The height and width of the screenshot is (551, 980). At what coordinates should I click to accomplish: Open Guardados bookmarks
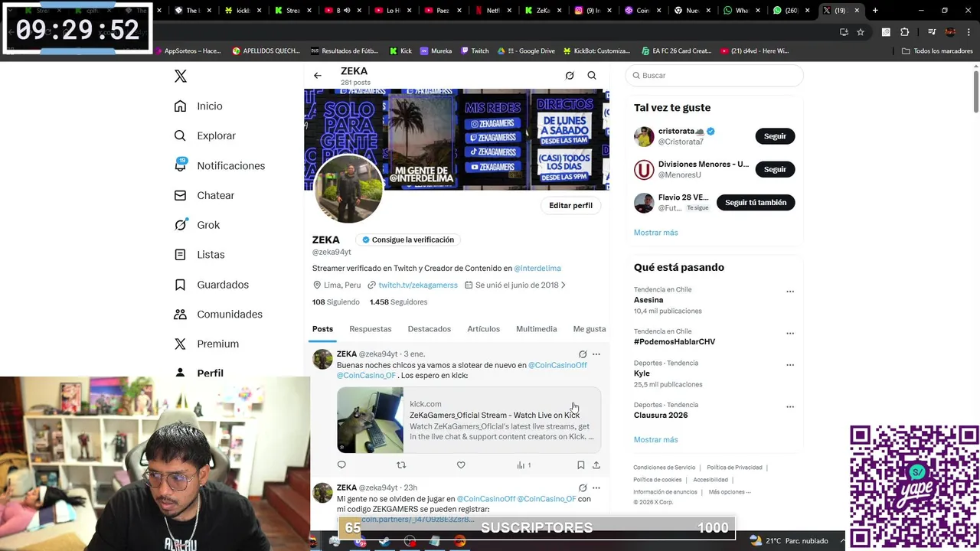click(211, 285)
